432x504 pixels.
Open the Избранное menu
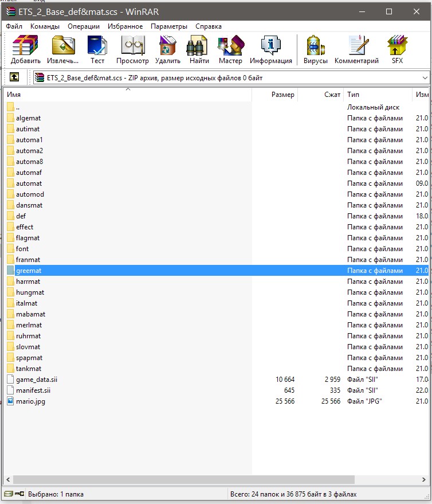click(125, 26)
